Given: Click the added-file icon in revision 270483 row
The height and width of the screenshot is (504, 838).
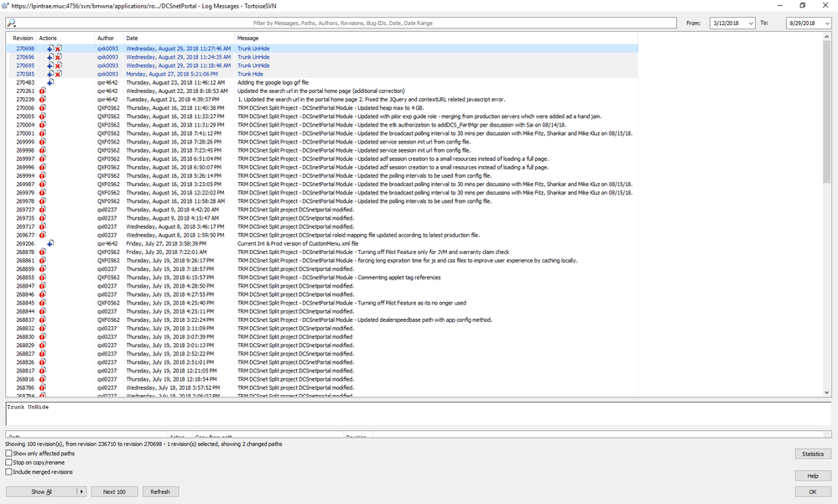Looking at the screenshot, I should 50,82.
